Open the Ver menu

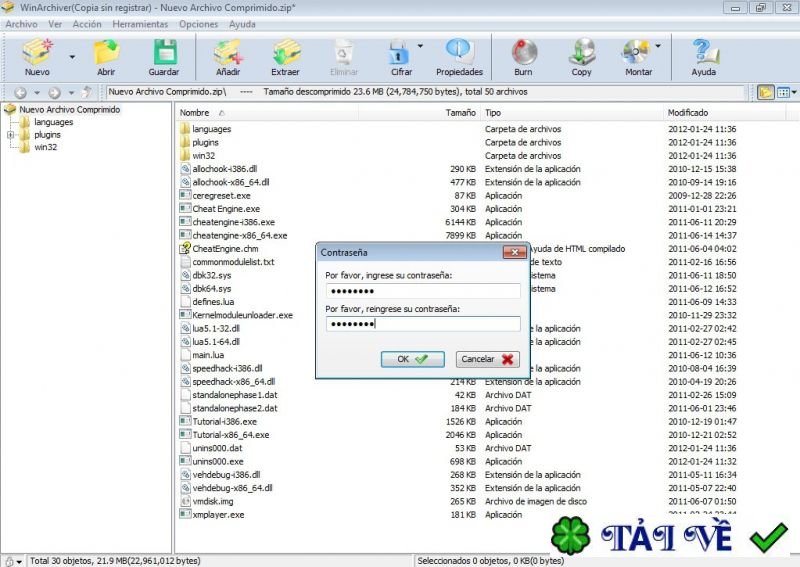[x=55, y=24]
